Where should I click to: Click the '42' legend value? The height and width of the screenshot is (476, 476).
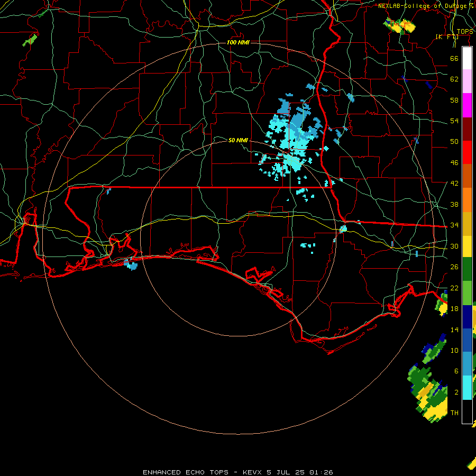(x=454, y=183)
